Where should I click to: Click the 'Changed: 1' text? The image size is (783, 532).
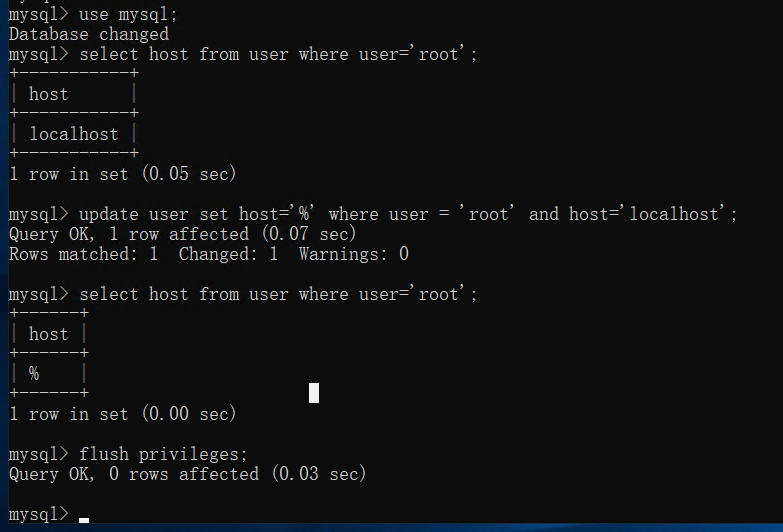(x=228, y=254)
